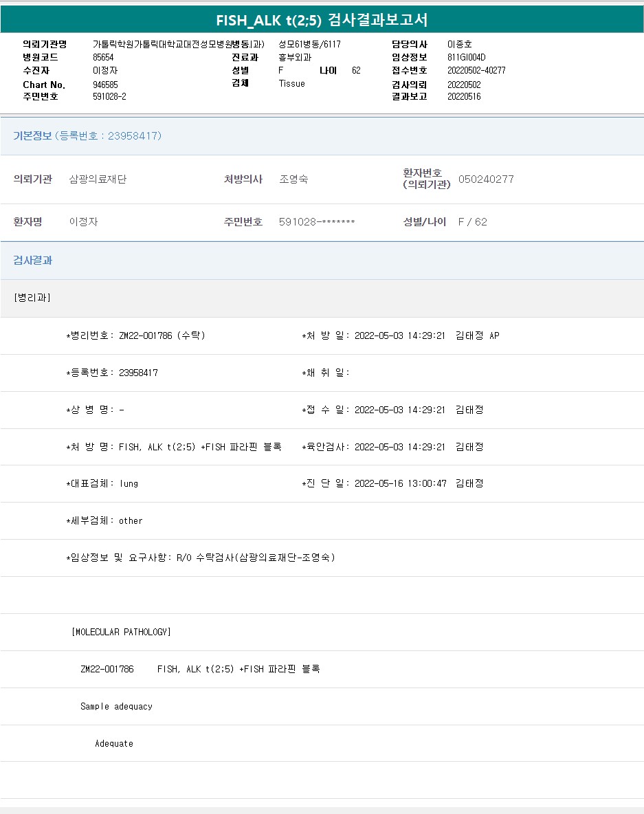
Task: Click the 세부검체 other field
Action: pos(104,521)
